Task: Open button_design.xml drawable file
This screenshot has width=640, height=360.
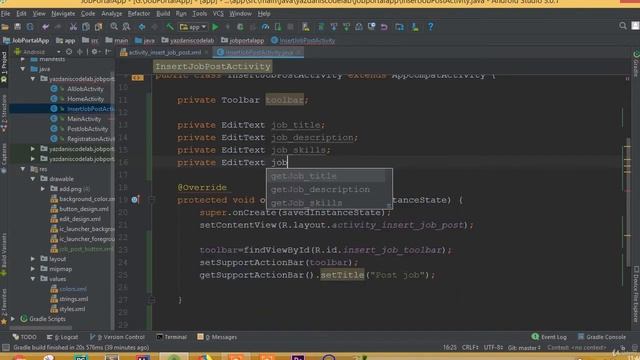Action: [x=84, y=209]
